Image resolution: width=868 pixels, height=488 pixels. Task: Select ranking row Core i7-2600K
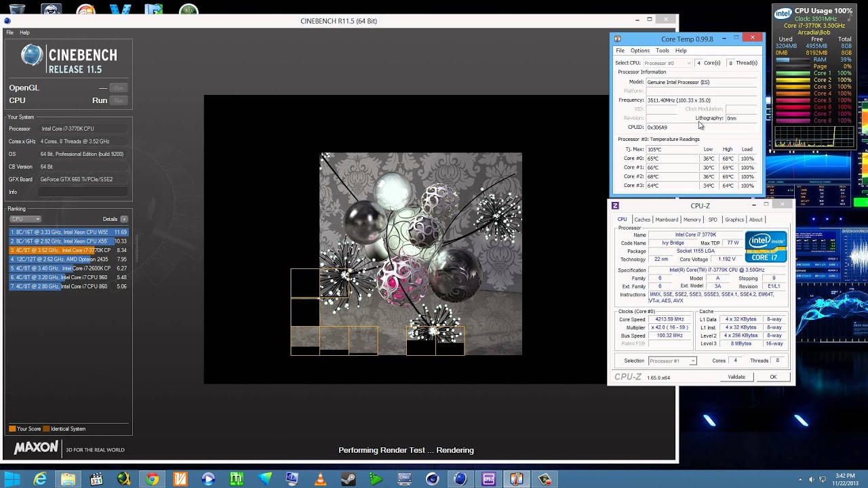pos(68,268)
